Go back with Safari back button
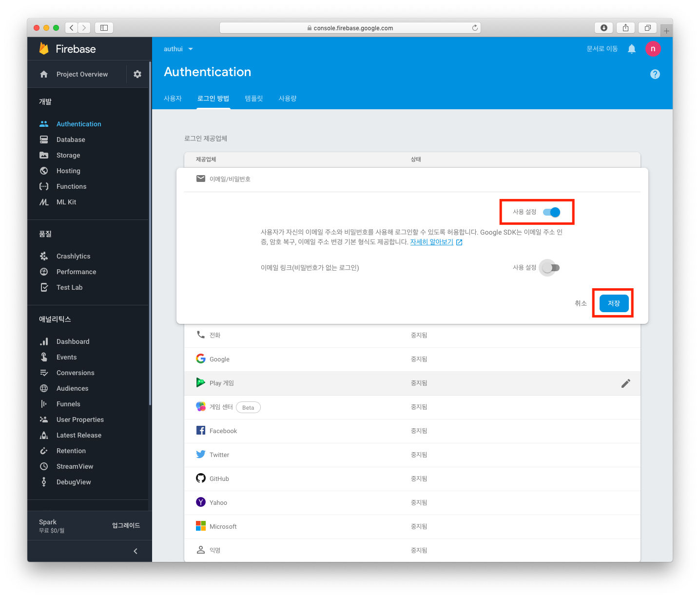Viewport: 700px width, 598px height. click(x=72, y=28)
